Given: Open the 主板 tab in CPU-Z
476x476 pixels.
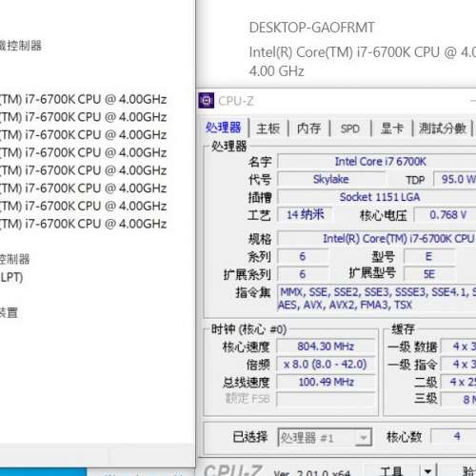Looking at the screenshot, I should tap(268, 129).
